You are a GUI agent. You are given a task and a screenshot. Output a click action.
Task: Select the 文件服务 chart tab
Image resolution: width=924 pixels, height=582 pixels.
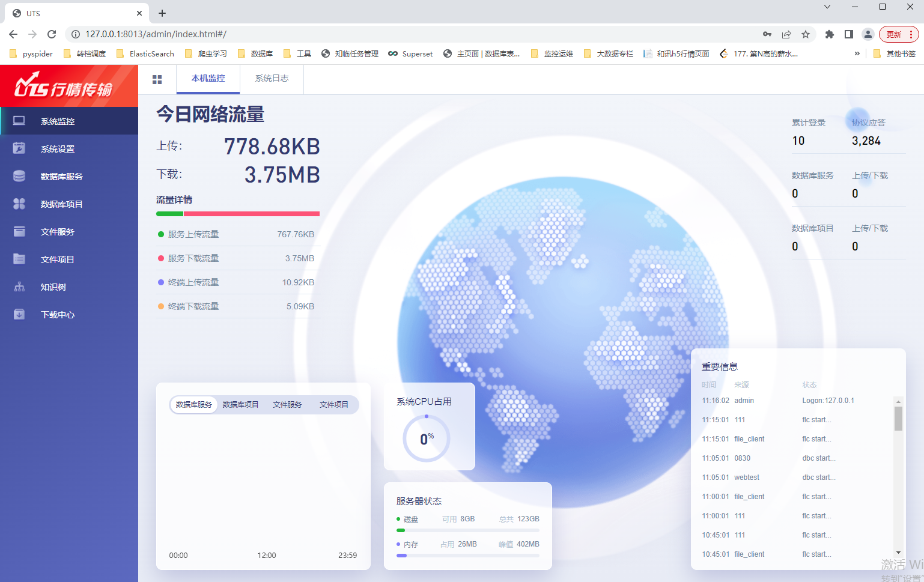click(x=287, y=404)
